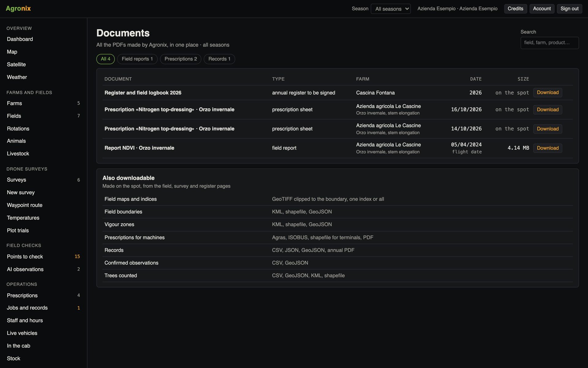588x368 pixels.
Task: Select the All 4 filter chip
Action: pyautogui.click(x=105, y=59)
